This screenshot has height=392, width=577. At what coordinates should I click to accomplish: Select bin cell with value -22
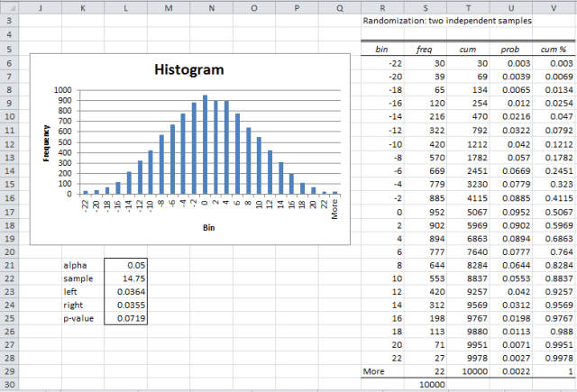tap(382, 63)
